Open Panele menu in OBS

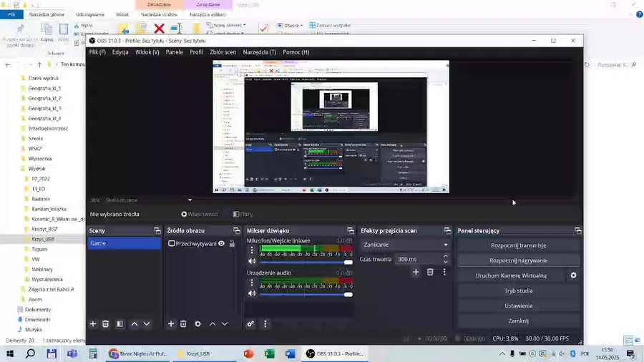pyautogui.click(x=174, y=52)
